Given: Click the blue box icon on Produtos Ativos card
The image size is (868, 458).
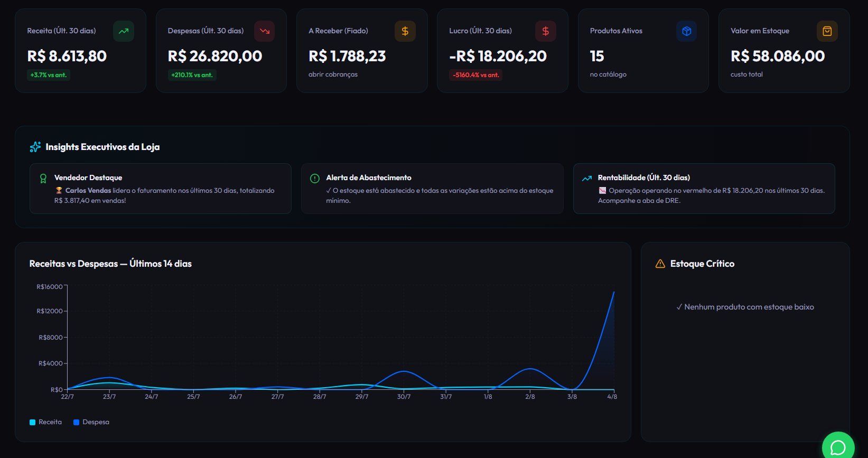Looking at the screenshot, I should (x=687, y=31).
